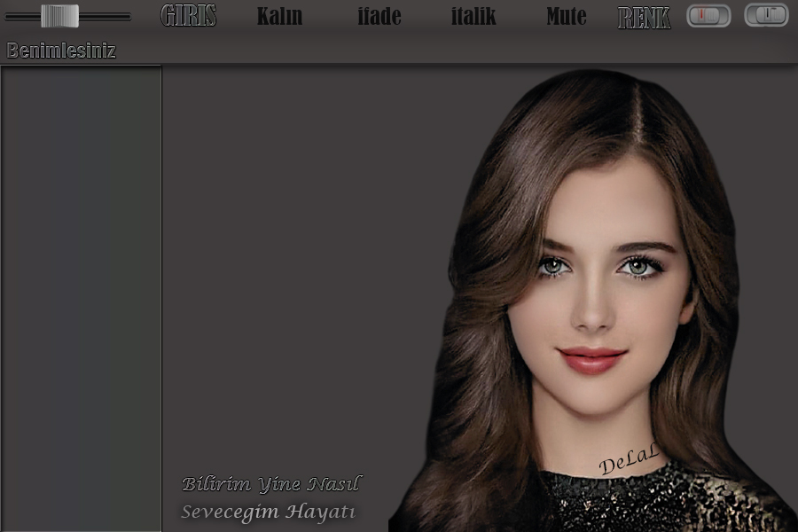Click inside the left user list panel
Image resolution: width=798 pixels, height=532 pixels.
click(81, 293)
